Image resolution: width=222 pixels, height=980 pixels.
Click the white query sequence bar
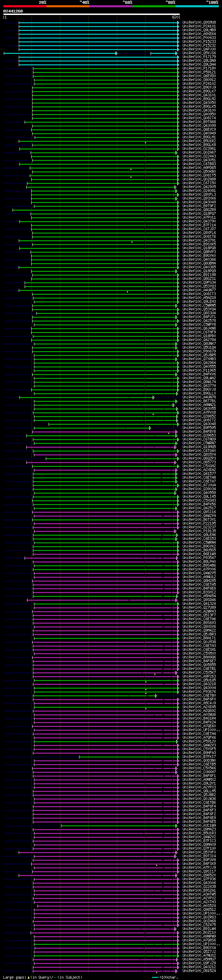(92, 14)
